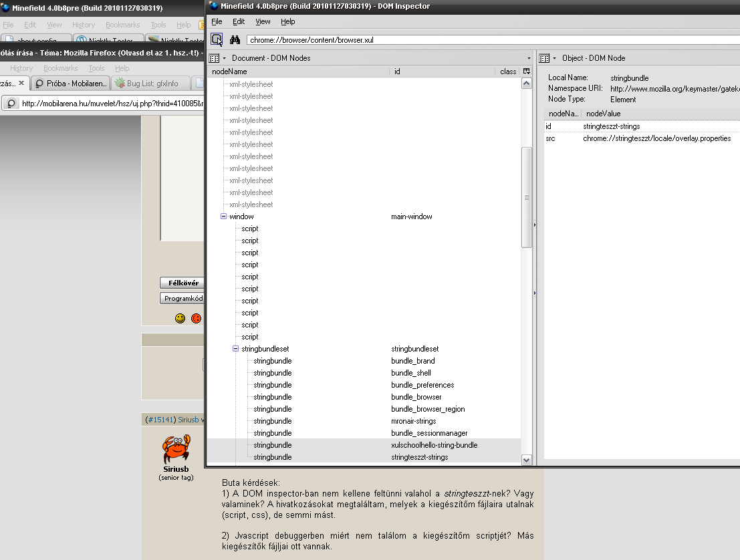Collapse the stringbundleset node
The width and height of the screenshot is (740, 560).
(235, 349)
